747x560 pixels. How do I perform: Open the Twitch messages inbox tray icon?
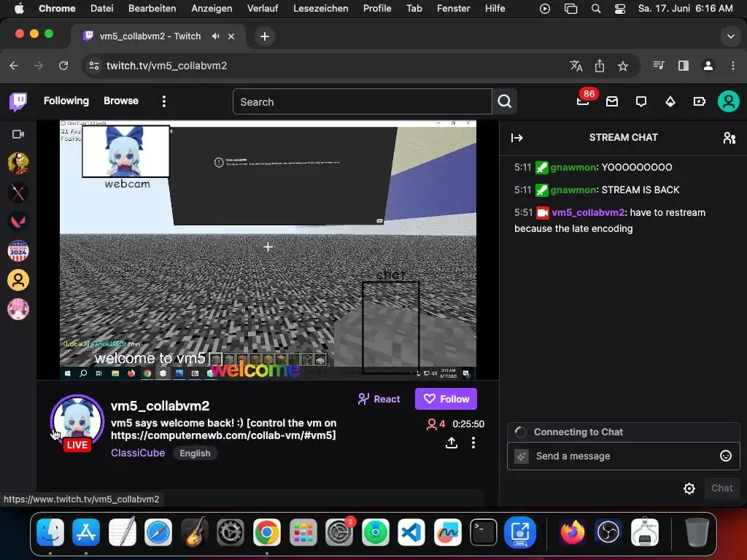point(612,101)
